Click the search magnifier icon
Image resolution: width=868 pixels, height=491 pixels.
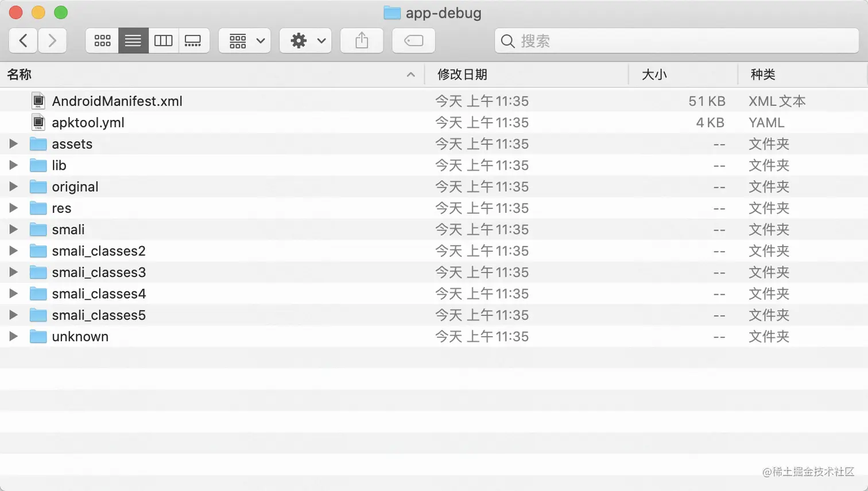(x=507, y=41)
